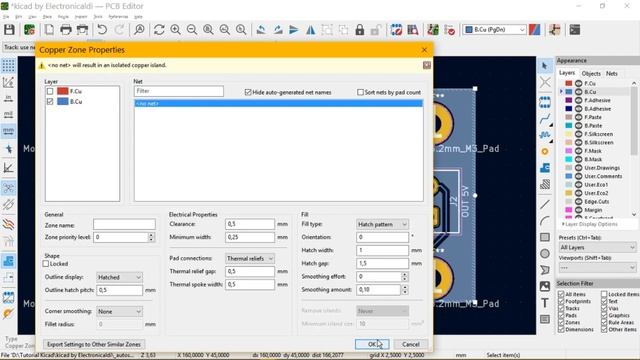
Task: Toggle Footprints in Selection Filter
Action: (561, 301)
